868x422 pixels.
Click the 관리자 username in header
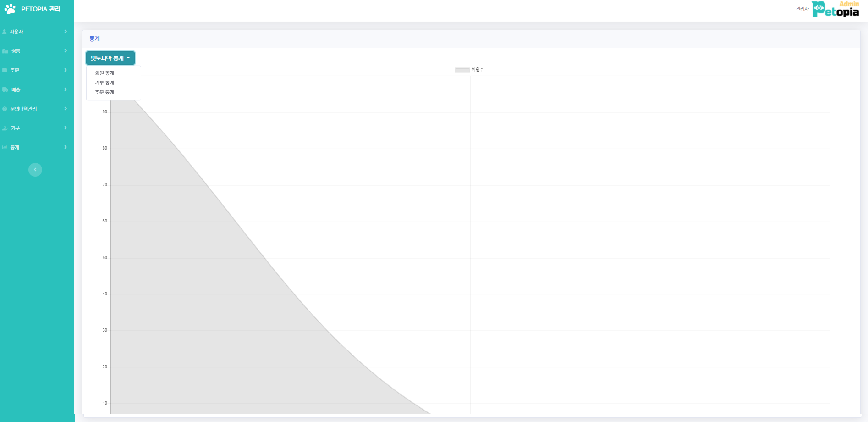coord(802,9)
